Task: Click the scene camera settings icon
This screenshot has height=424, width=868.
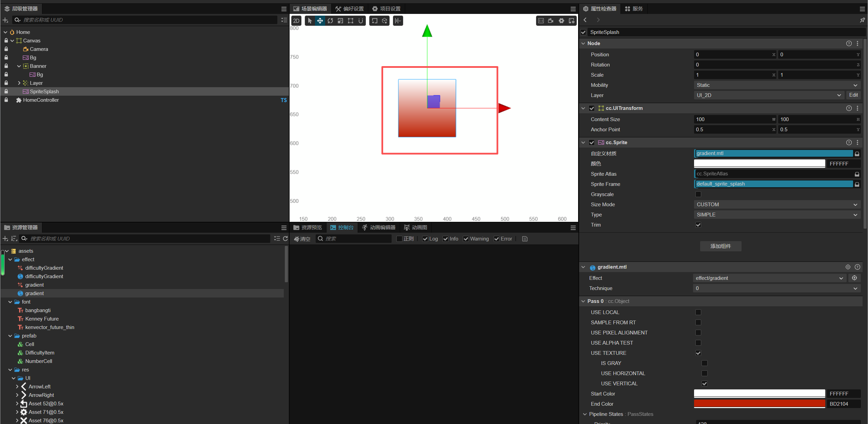Action: coord(551,21)
